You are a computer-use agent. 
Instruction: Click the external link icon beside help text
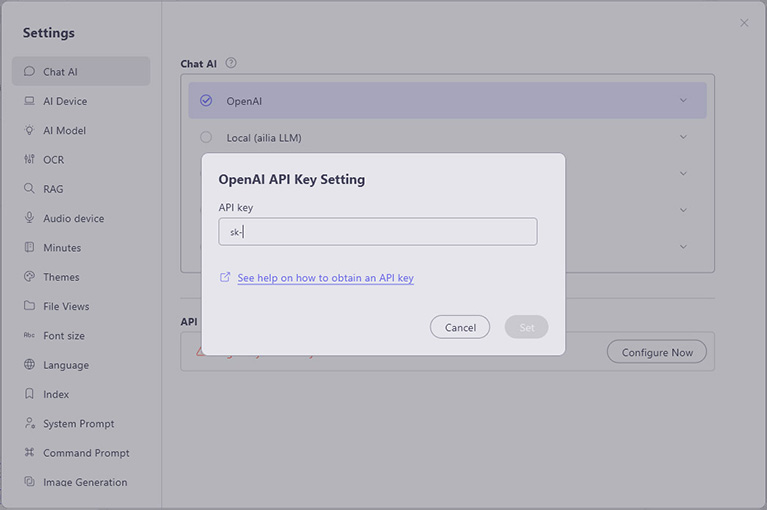pos(225,278)
